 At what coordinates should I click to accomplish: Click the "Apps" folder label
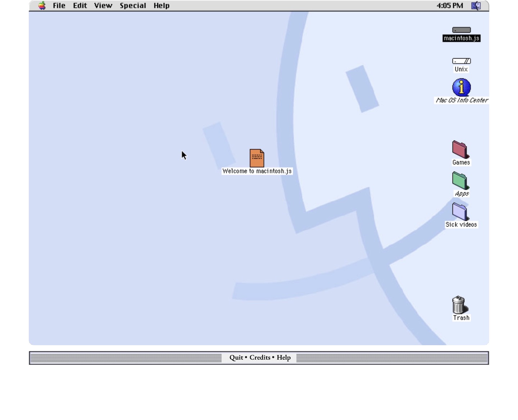(x=462, y=193)
